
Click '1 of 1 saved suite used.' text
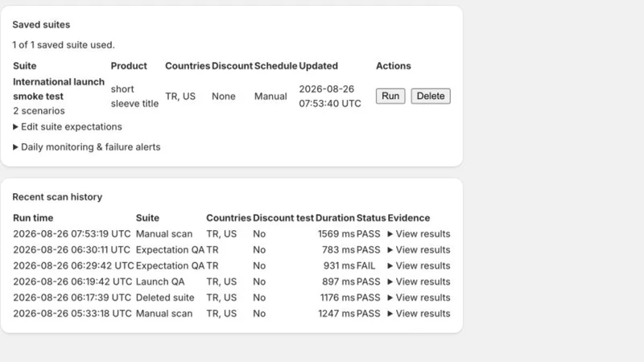64,45
